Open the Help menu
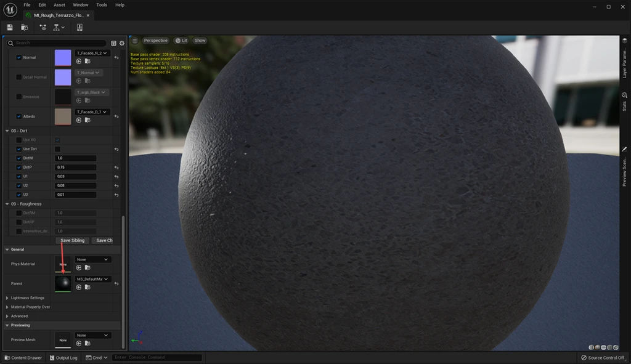 point(120,5)
